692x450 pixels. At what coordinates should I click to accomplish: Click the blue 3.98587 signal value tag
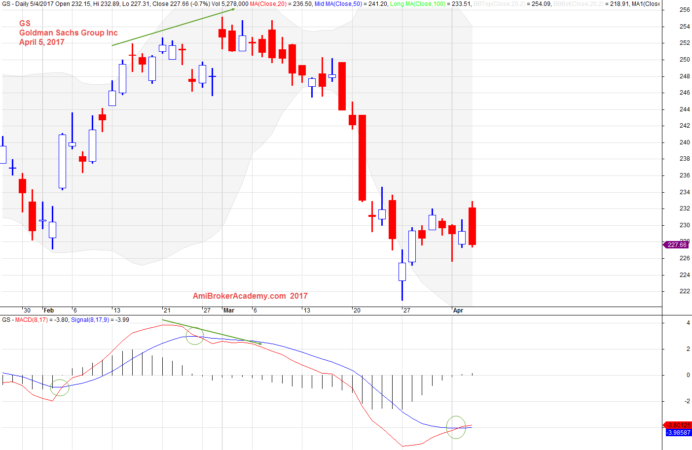[x=678, y=432]
